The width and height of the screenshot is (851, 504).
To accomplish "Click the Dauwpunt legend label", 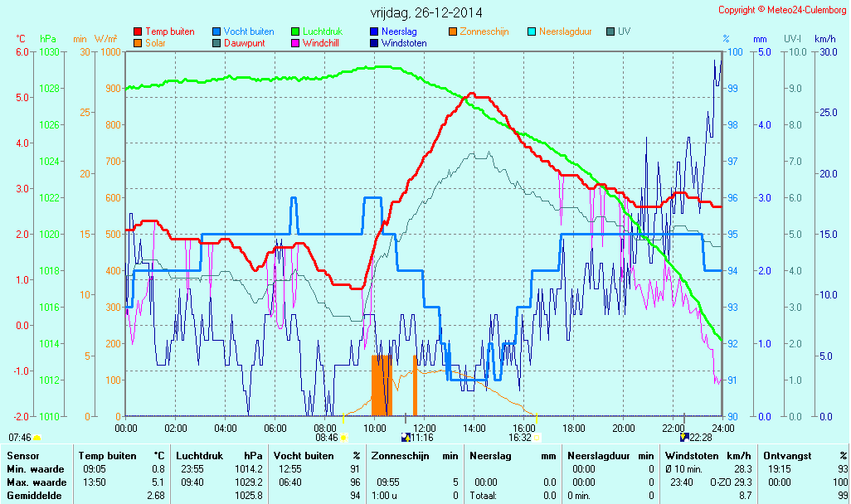I will coord(244,43).
